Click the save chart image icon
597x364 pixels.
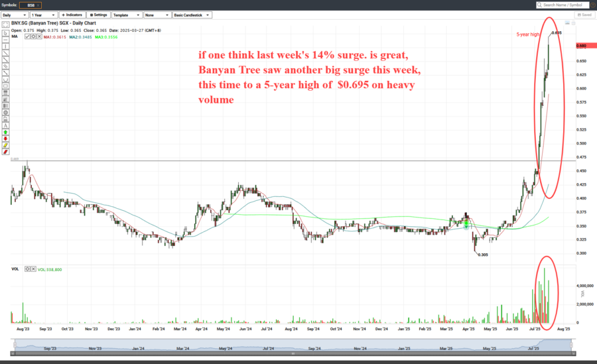[x=567, y=23]
